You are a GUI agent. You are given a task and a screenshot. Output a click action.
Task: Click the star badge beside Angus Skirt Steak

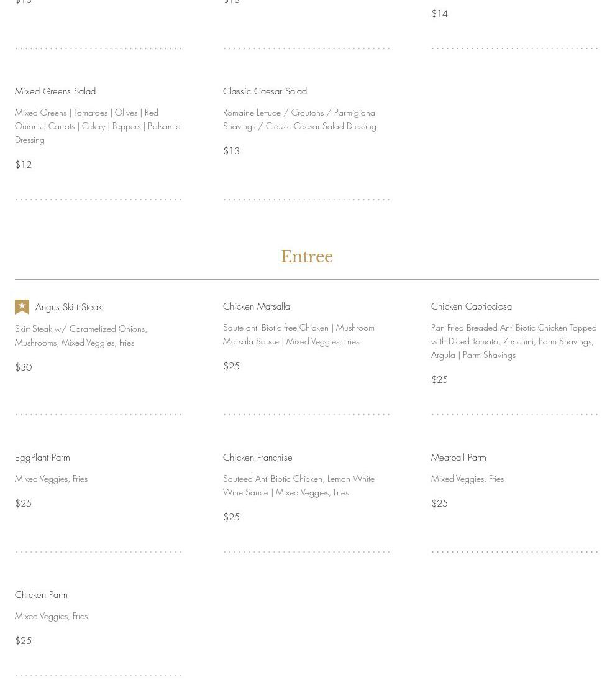[x=22, y=307]
